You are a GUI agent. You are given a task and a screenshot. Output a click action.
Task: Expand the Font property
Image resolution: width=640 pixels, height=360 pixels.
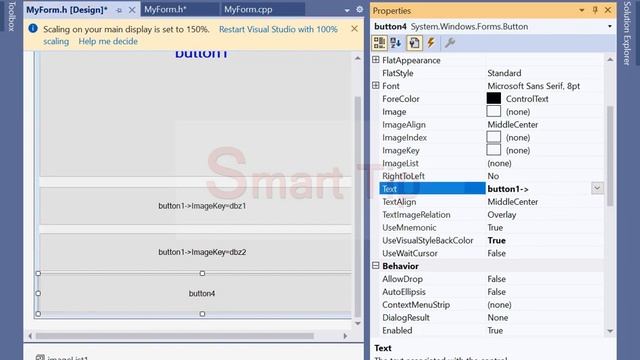(x=376, y=86)
